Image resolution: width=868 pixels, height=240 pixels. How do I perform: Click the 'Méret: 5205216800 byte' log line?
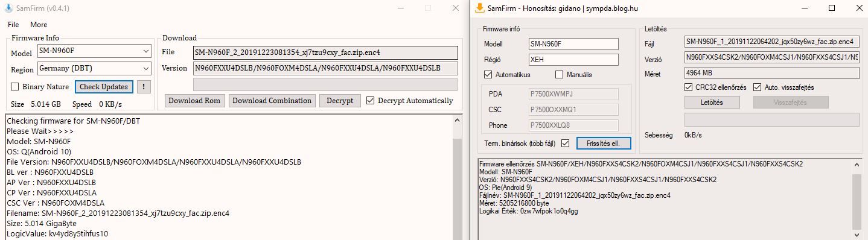pyautogui.click(x=514, y=203)
